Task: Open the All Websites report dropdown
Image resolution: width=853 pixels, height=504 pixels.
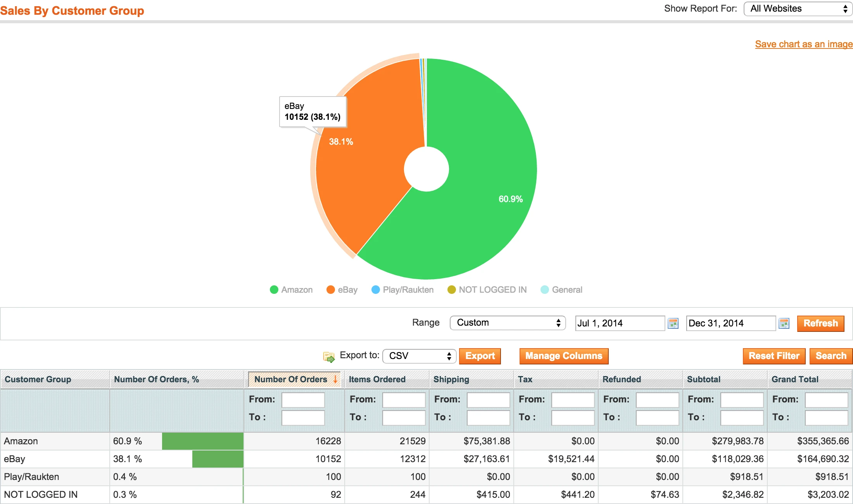Action: click(x=797, y=9)
